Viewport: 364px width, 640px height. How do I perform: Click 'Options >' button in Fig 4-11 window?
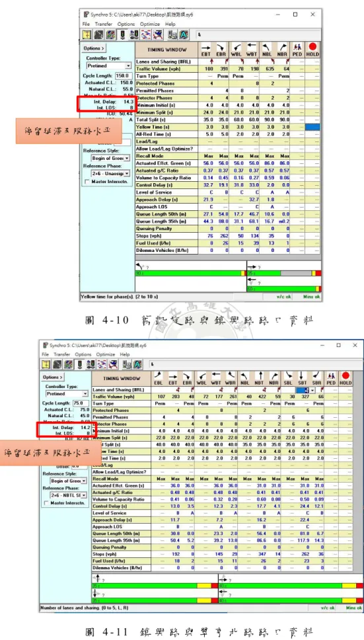pyautogui.click(x=52, y=377)
